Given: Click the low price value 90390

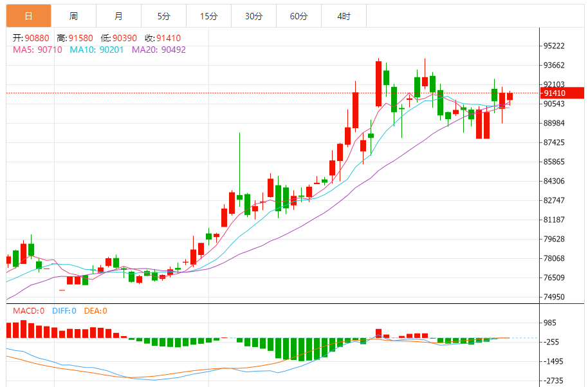Looking at the screenshot, I should pos(125,38).
